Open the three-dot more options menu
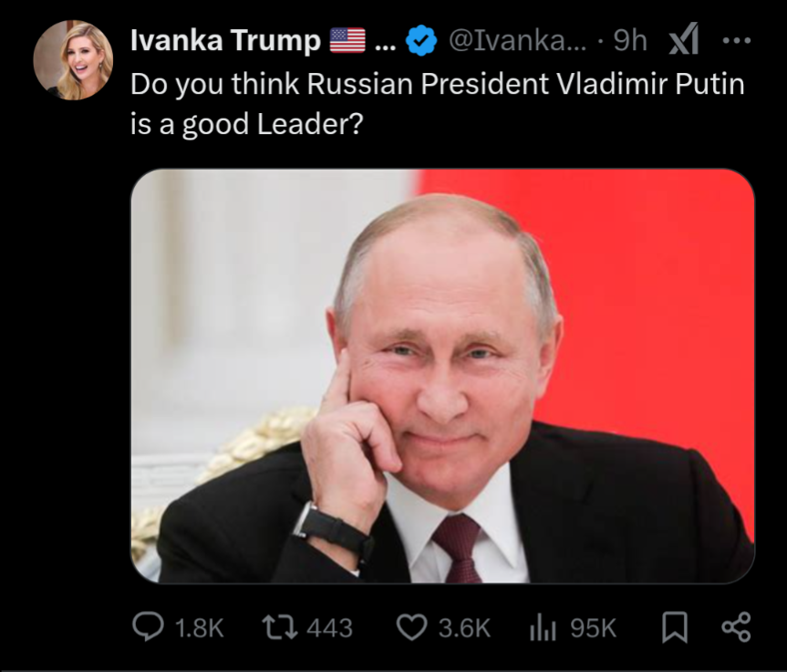Viewport: 787px width, 672px height. (735, 40)
